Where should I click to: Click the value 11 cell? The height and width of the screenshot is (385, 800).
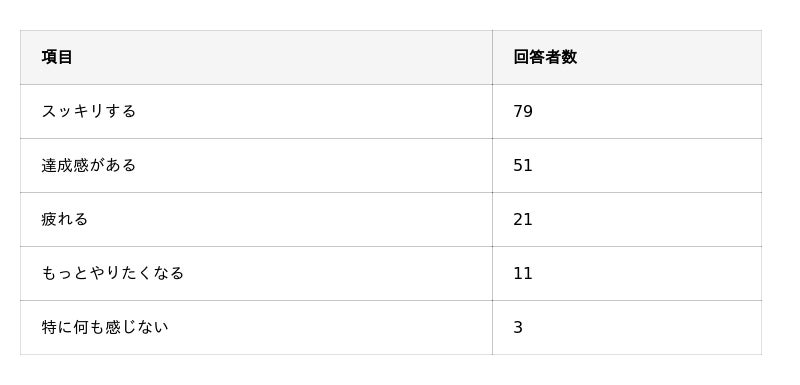click(627, 273)
